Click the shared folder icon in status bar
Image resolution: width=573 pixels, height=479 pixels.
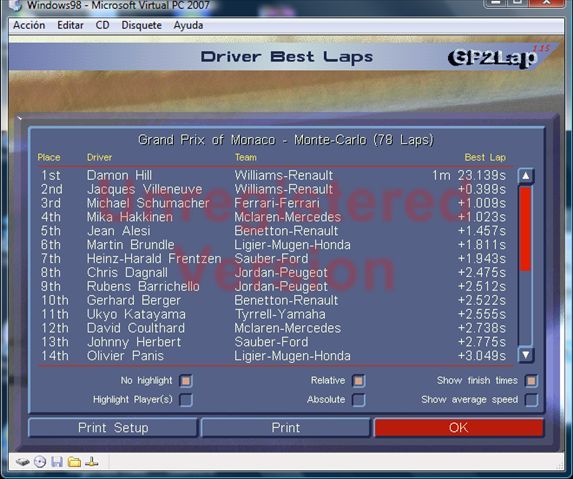[74, 462]
